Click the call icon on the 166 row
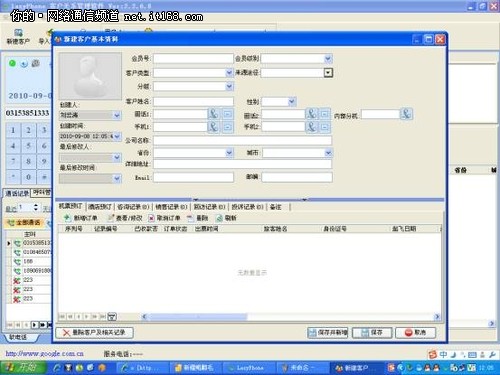The height and width of the screenshot is (375, 500). (17, 262)
